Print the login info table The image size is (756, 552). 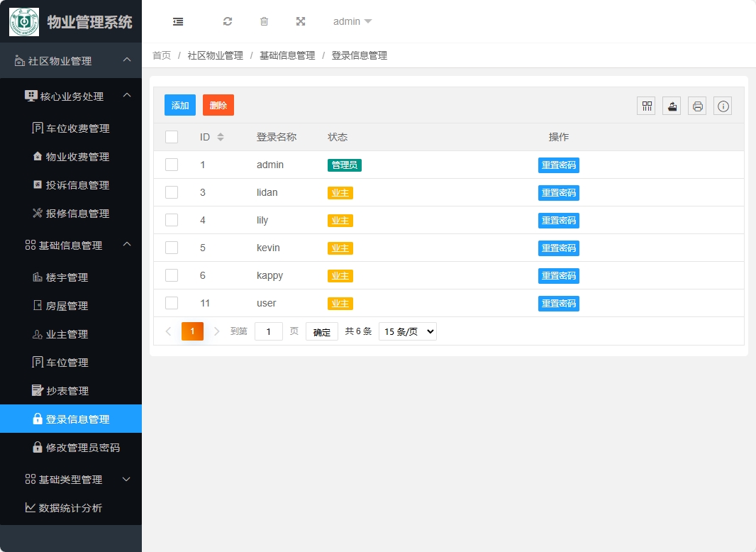[696, 105]
